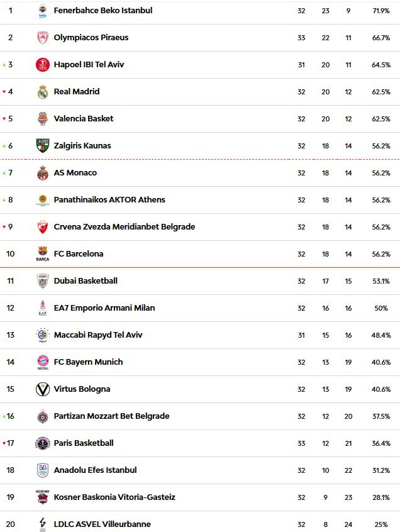Click the Anadolu Efes Istanbul logo

(x=42, y=470)
